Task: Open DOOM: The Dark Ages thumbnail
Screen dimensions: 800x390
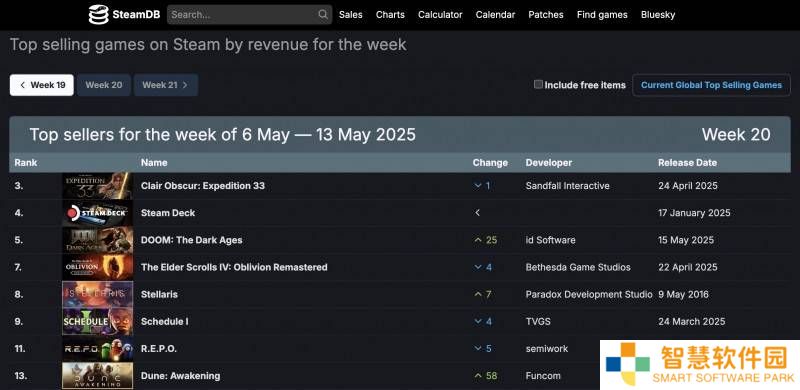Action: [97, 240]
